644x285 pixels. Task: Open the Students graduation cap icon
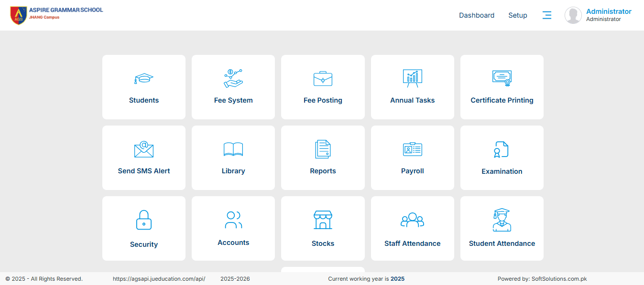tap(143, 79)
